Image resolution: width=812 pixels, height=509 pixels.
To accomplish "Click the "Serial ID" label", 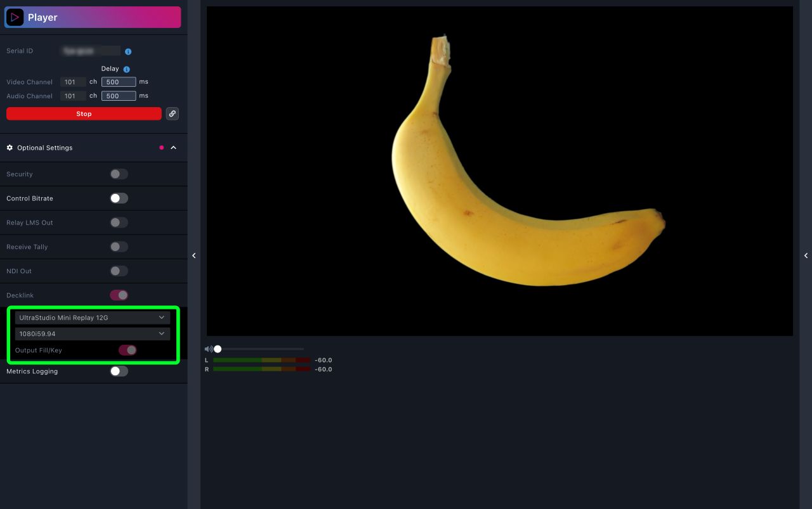I will tap(20, 51).
